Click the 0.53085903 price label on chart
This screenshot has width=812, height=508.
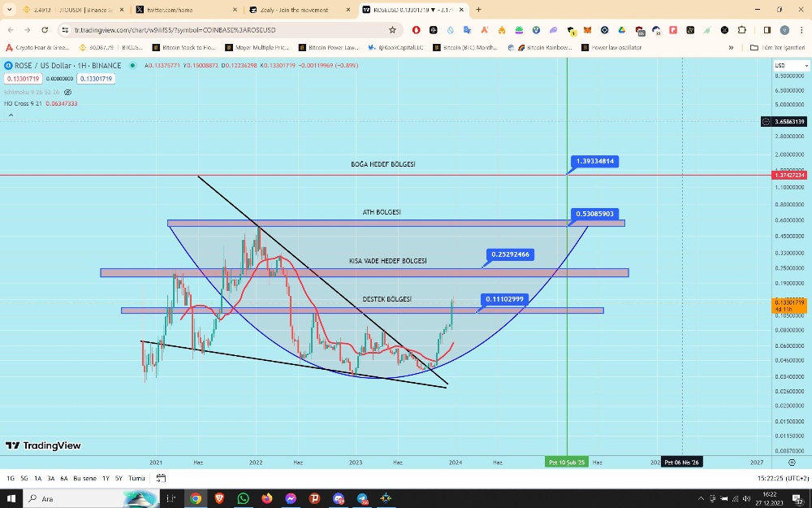[x=597, y=214]
